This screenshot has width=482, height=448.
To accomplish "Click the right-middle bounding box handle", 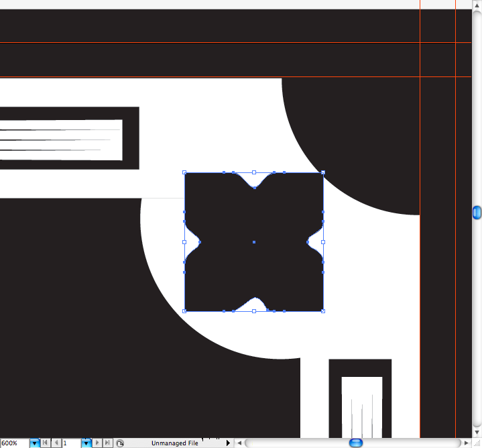I will [323, 242].
